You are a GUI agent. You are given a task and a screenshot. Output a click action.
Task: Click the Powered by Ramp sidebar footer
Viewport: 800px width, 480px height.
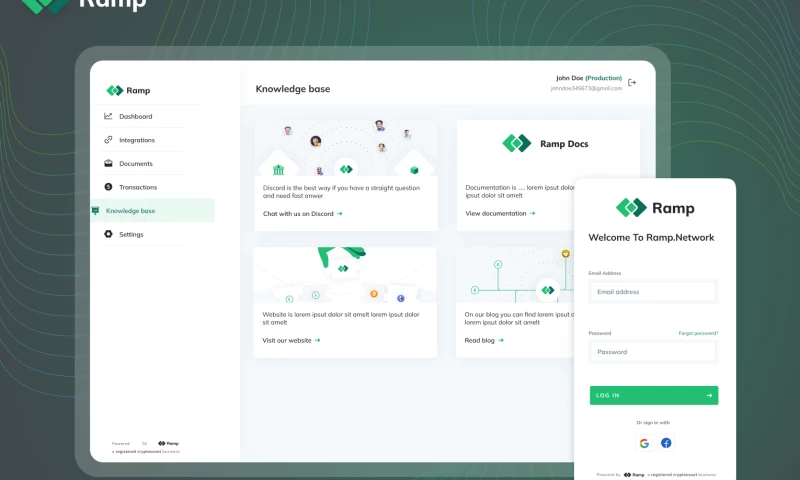point(146,447)
